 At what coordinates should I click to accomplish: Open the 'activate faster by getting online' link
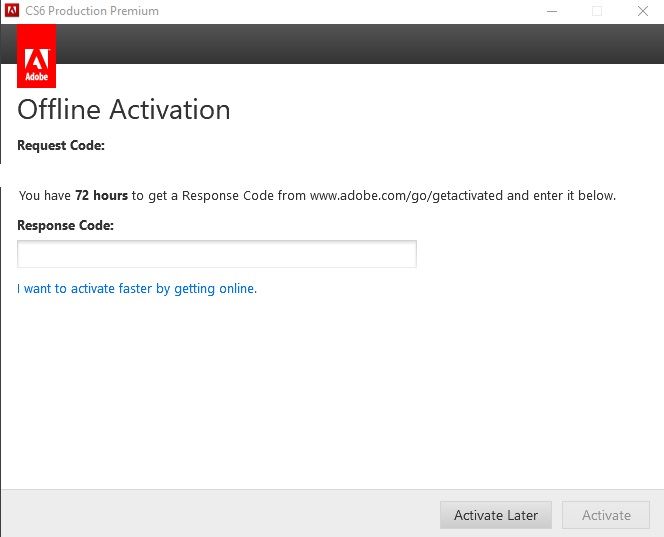tap(137, 289)
